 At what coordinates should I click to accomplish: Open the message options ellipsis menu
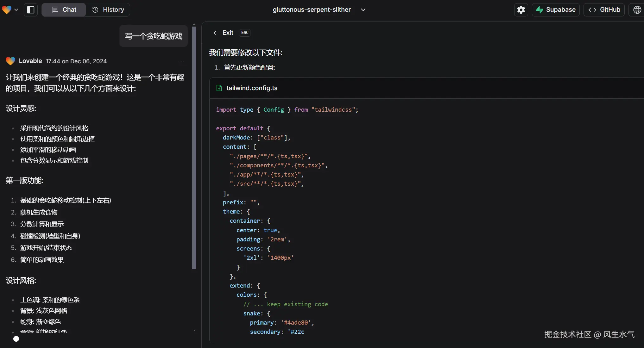(181, 61)
